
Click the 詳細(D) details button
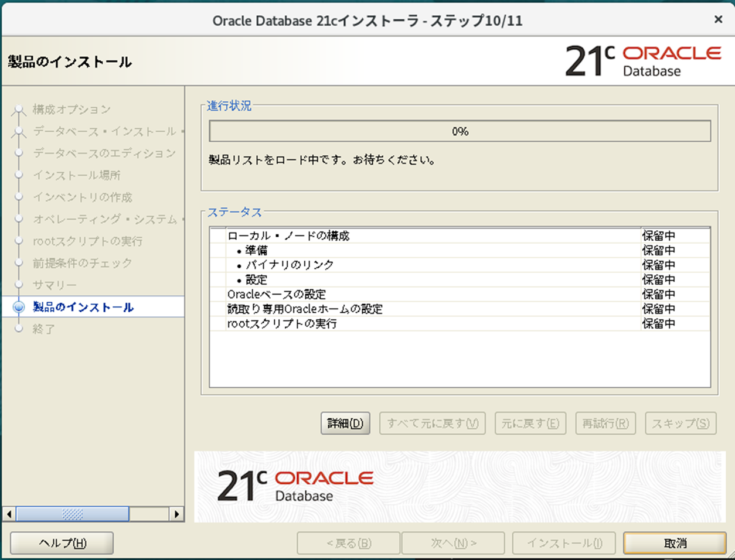pos(345,423)
